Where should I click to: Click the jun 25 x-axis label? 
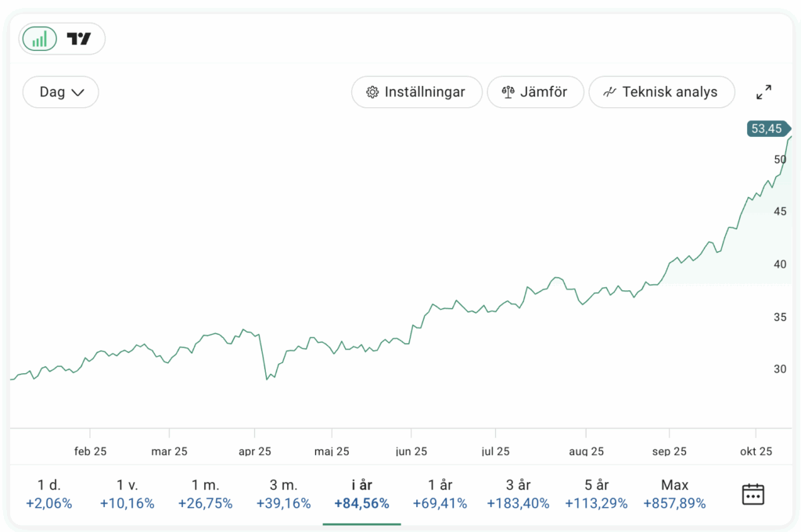411,451
